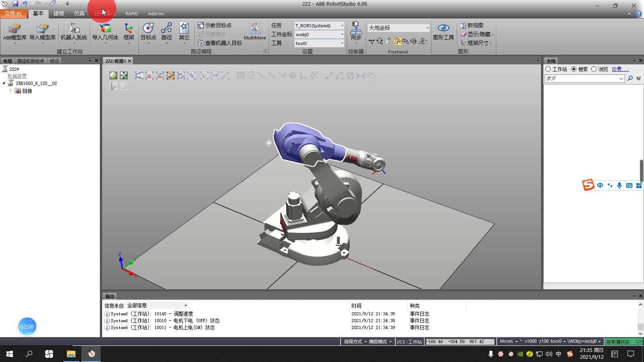The width and height of the screenshot is (644, 362).
Task: Open the 大地坐标 coordinate system dropdown
Action: 427,28
